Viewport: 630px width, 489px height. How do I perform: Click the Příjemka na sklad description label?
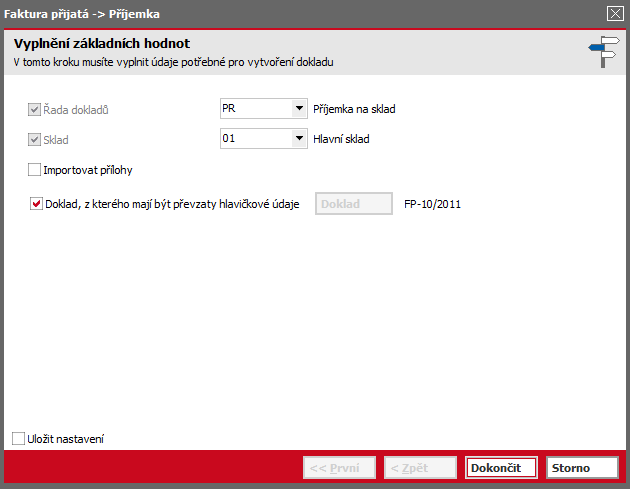click(x=354, y=109)
